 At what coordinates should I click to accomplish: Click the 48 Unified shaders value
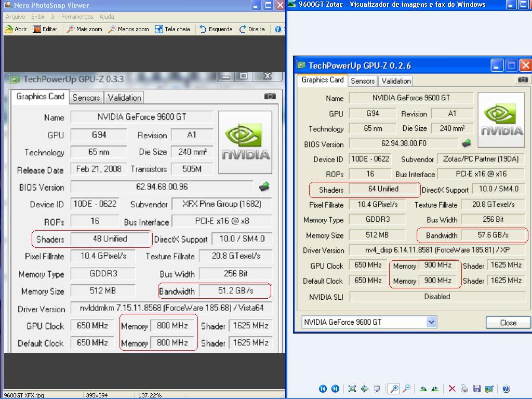point(110,239)
